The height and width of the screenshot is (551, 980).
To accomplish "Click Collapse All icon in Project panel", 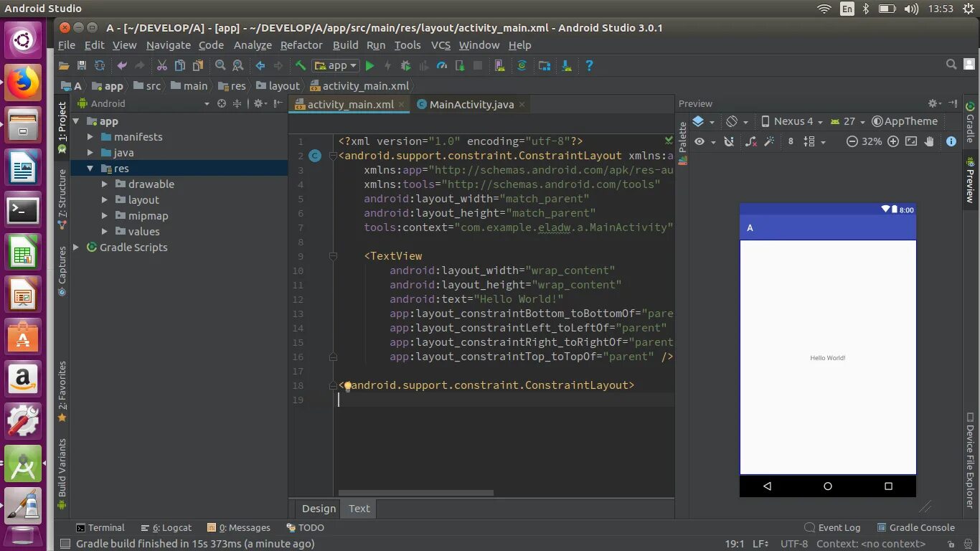I will coord(237,103).
